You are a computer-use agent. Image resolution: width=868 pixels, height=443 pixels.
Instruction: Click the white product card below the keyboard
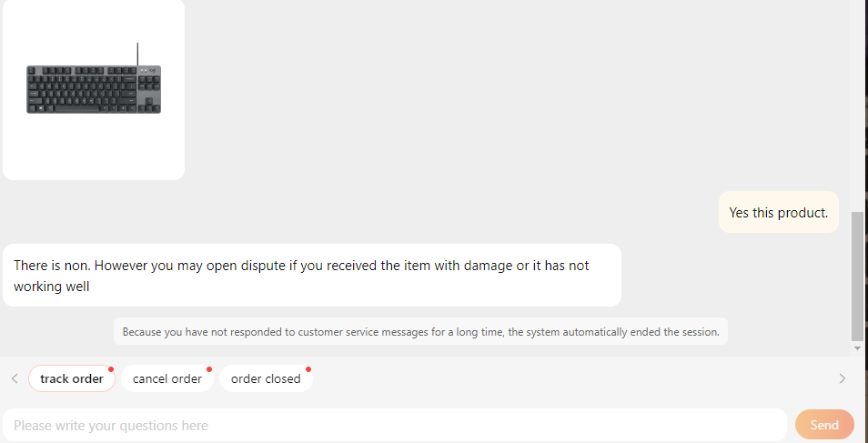pyautogui.click(x=94, y=146)
